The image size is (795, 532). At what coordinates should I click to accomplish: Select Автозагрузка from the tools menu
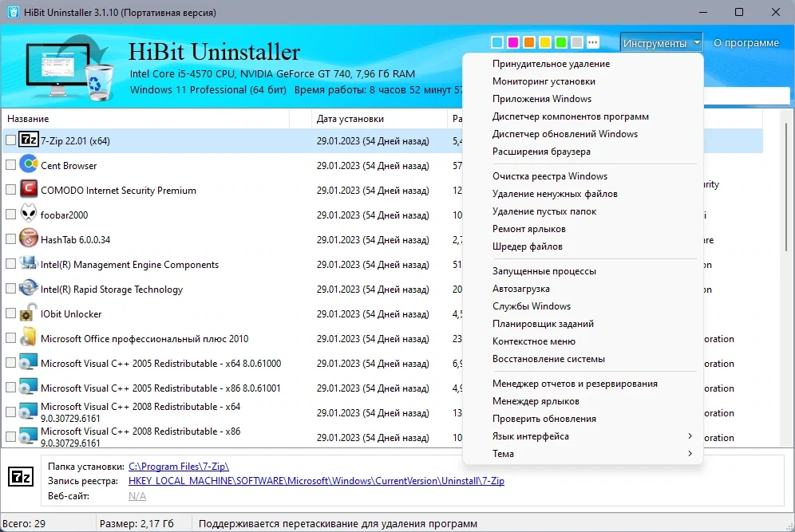pos(520,289)
